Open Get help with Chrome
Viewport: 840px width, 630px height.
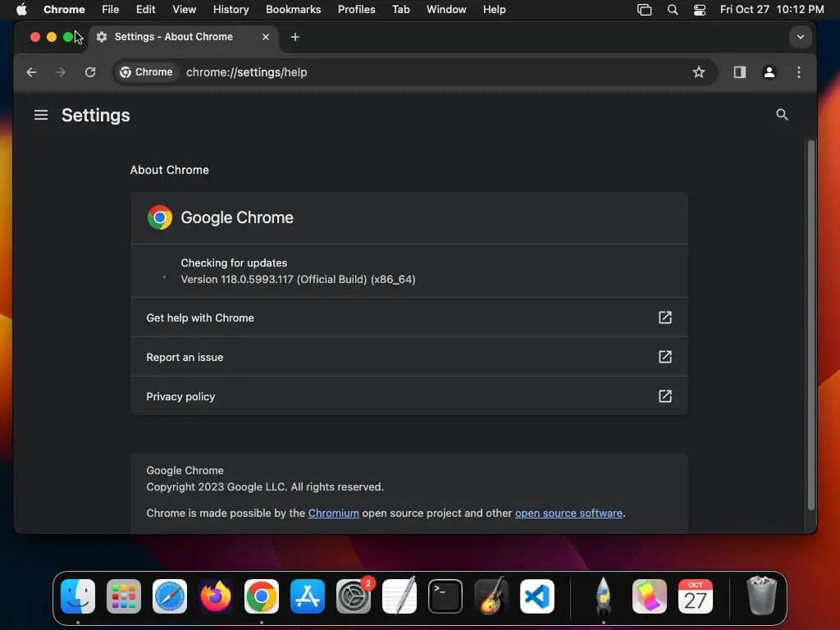click(x=409, y=317)
